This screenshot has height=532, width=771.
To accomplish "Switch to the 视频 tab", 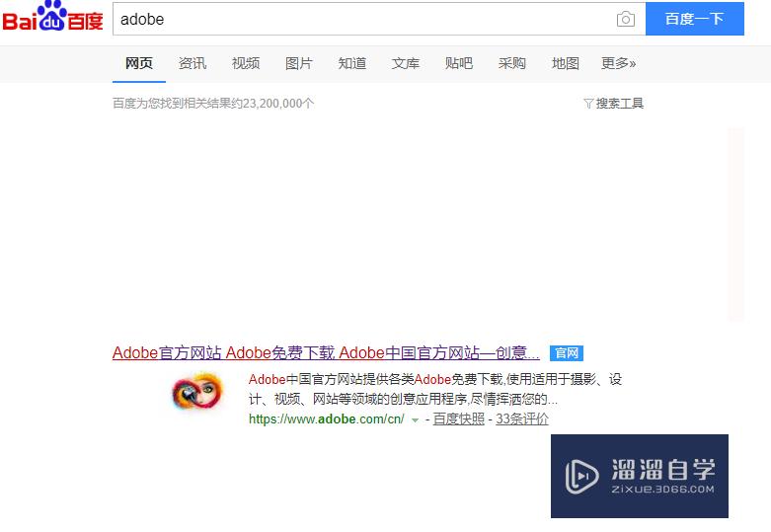I will click(246, 63).
